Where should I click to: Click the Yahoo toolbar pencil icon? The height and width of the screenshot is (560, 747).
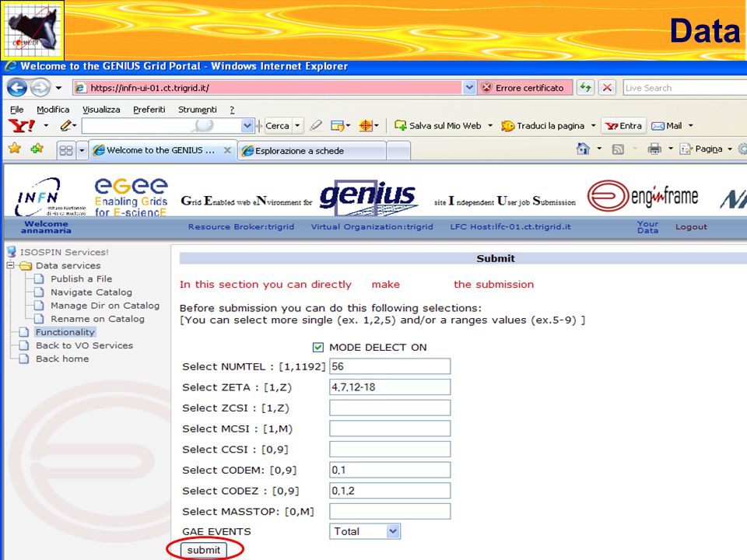[x=65, y=126]
